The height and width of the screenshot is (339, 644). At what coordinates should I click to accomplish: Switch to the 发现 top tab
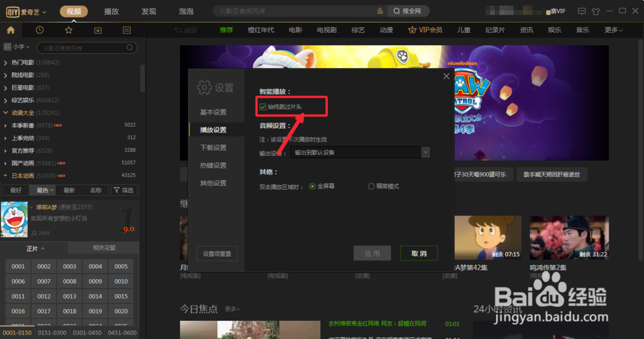[149, 12]
